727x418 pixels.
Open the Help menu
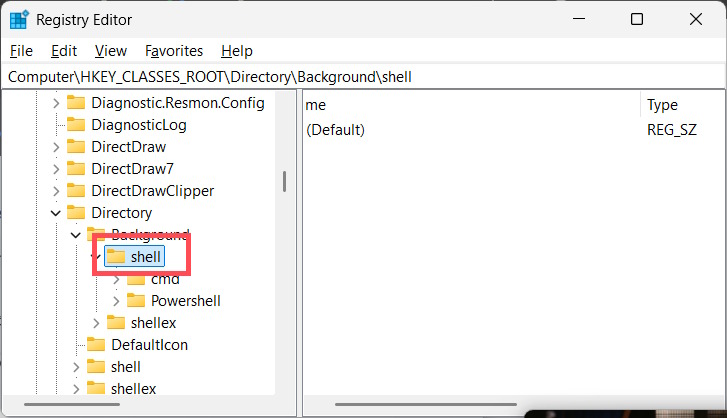click(237, 51)
